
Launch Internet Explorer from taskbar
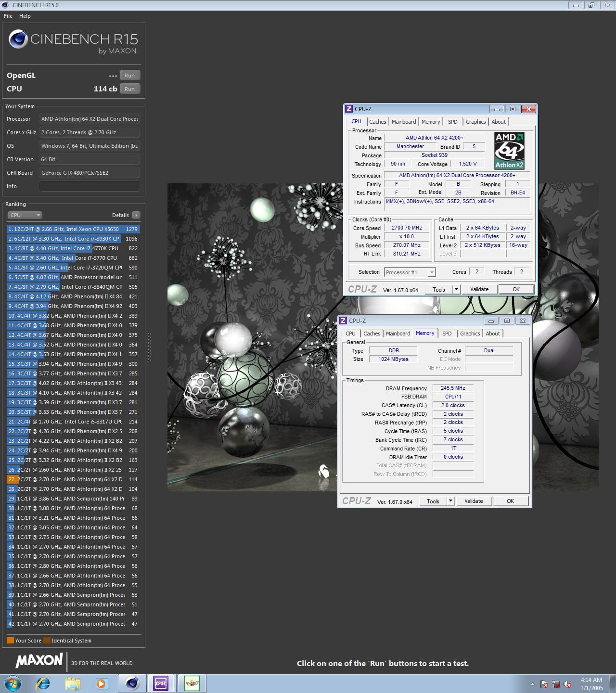coord(43,683)
